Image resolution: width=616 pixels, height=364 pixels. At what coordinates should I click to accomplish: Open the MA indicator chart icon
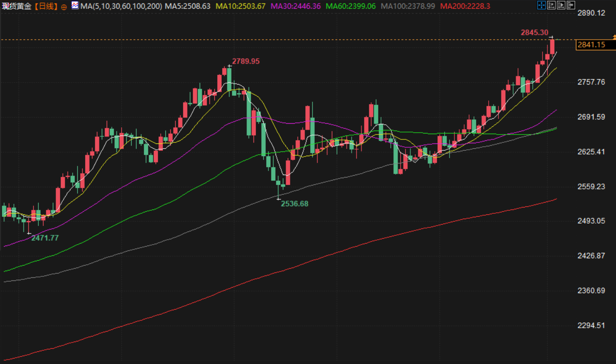pyautogui.click(x=74, y=6)
